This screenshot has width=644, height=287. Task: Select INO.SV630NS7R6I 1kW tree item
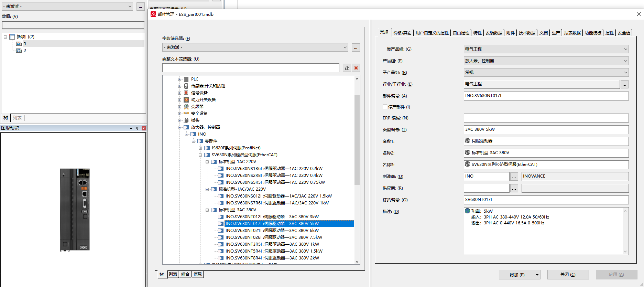(x=277, y=203)
